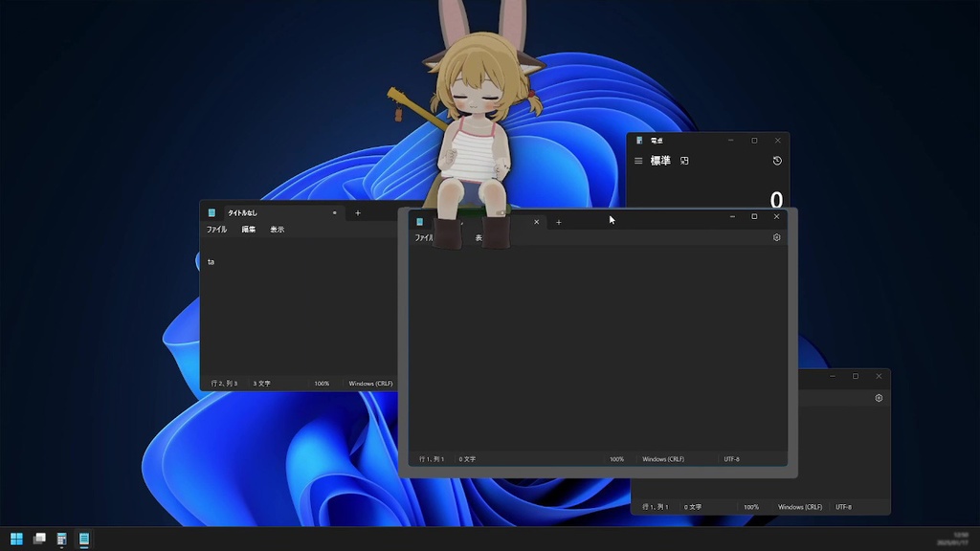Click 100% zoom in front Notepad status bar
The width and height of the screenshot is (980, 551).
616,459
